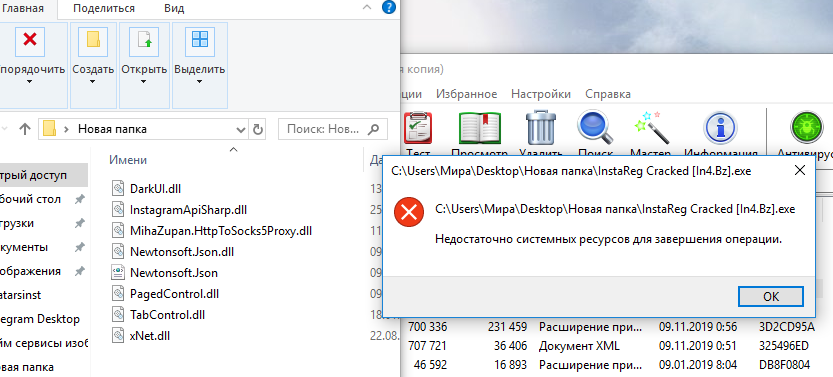Viewport: 833px width, 377px height.
Task: Click the Test archive clipboard icon
Action: (x=418, y=128)
